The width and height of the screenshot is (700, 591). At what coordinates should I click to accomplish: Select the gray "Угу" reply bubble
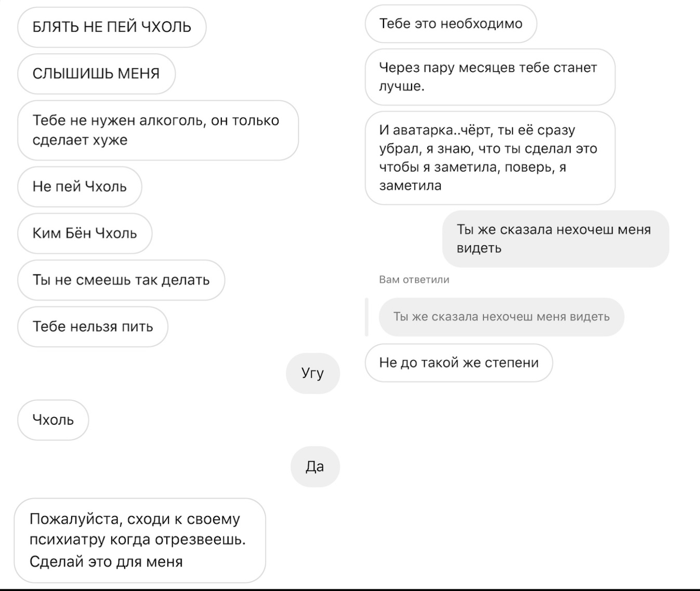(313, 373)
